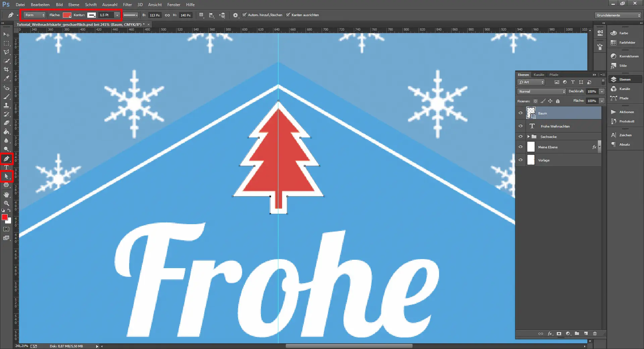
Task: Lock the Baum layer with the padlock icon
Action: click(x=558, y=101)
